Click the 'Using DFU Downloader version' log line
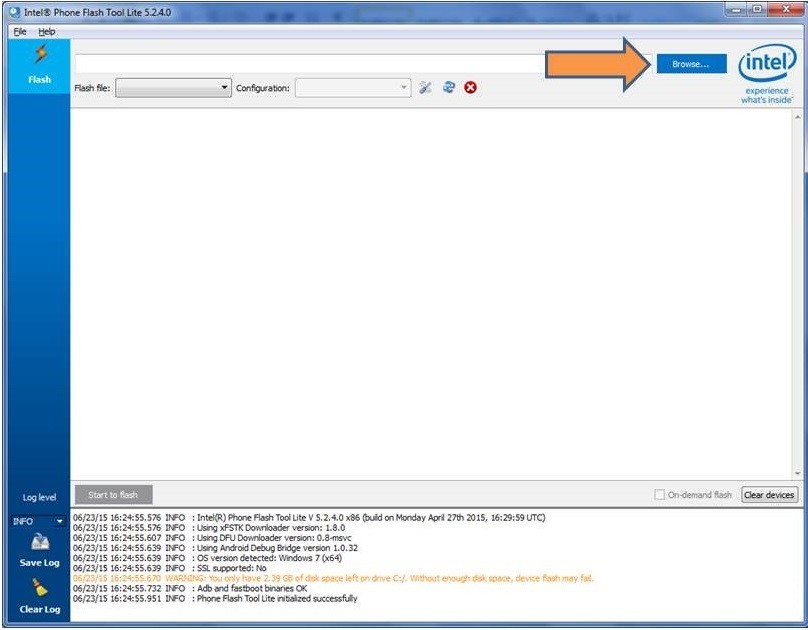 pyautogui.click(x=212, y=538)
